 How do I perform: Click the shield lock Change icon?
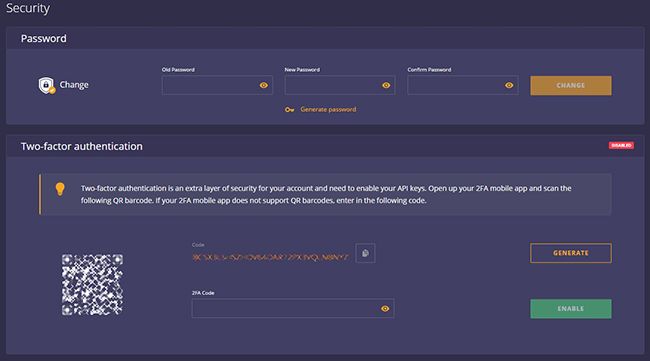pos(47,85)
